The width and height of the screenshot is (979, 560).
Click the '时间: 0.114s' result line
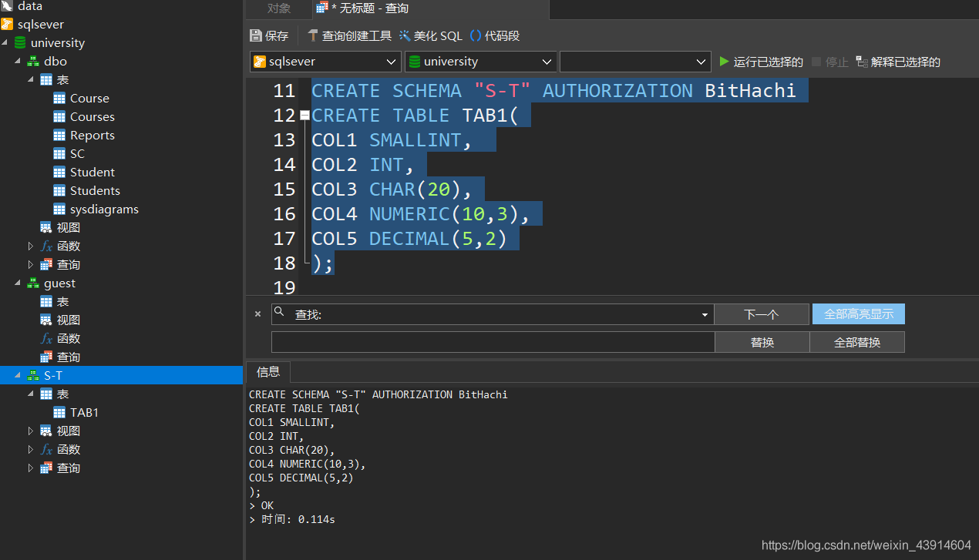[292, 520]
